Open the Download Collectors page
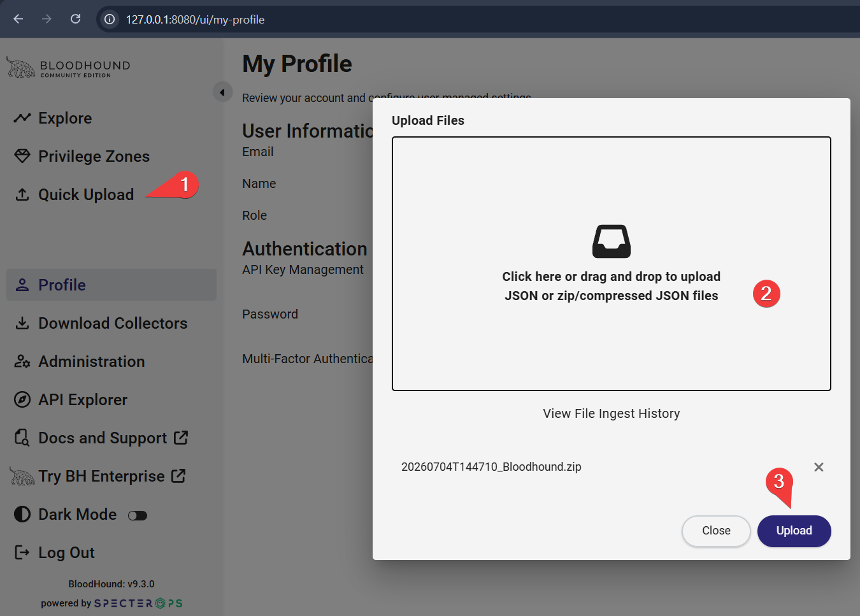 [111, 323]
